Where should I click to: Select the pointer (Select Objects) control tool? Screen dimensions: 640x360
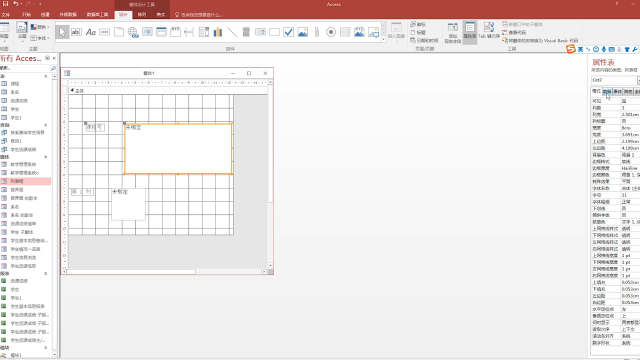[62, 32]
